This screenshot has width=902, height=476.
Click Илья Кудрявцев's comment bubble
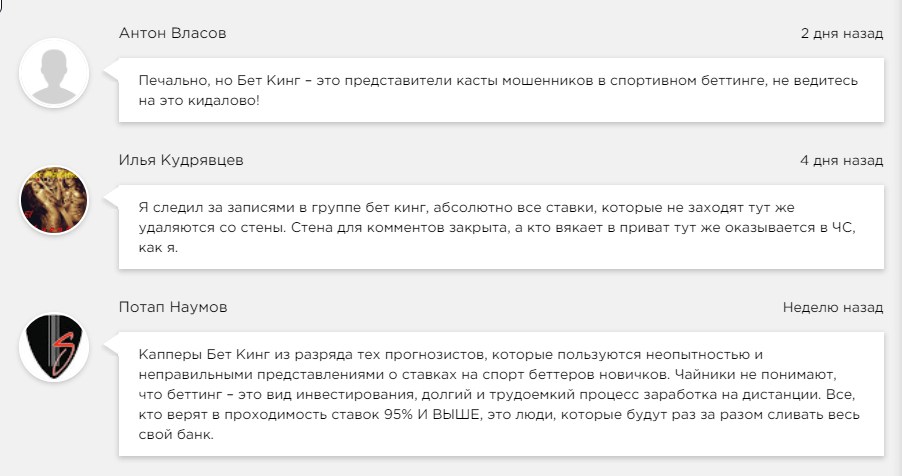500,226
